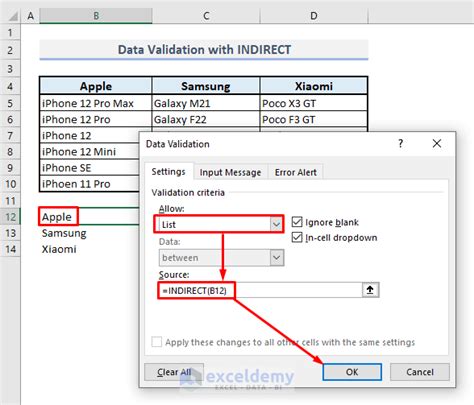Toggle the Ignore blank checkbox
This screenshot has width=474, height=405.
point(297,222)
